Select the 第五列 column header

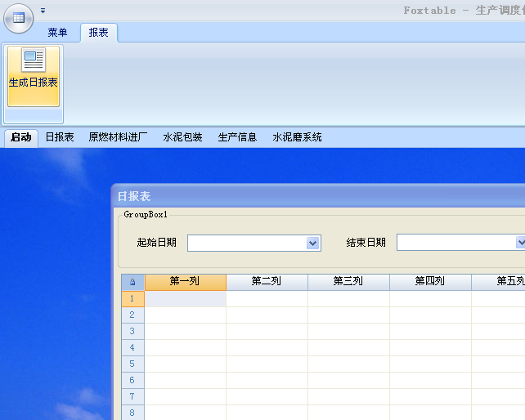[498, 282]
